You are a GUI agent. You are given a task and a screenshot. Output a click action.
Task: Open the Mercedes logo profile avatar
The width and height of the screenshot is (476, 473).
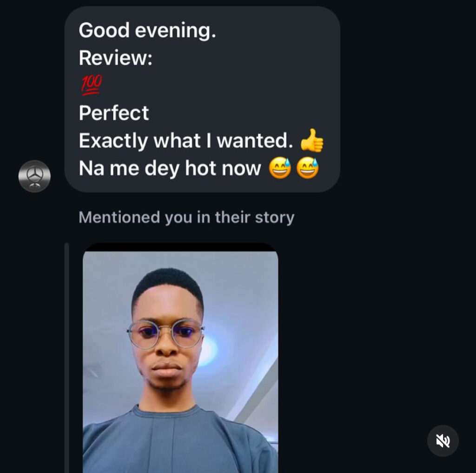[x=34, y=176]
